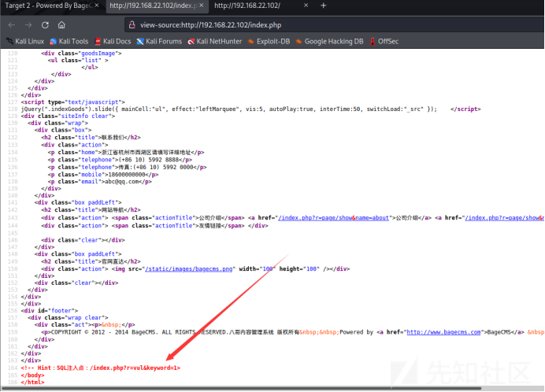Click the horizontal scrollbar at the bottom

click(241, 388)
